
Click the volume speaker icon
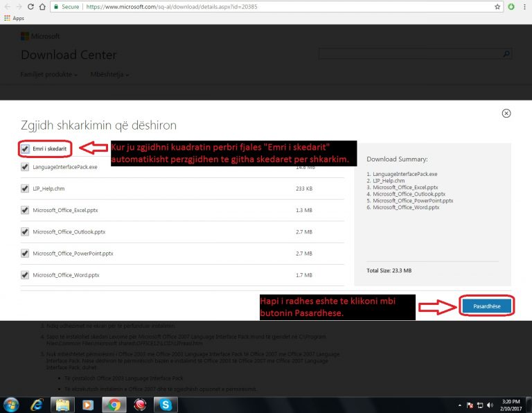click(x=490, y=405)
